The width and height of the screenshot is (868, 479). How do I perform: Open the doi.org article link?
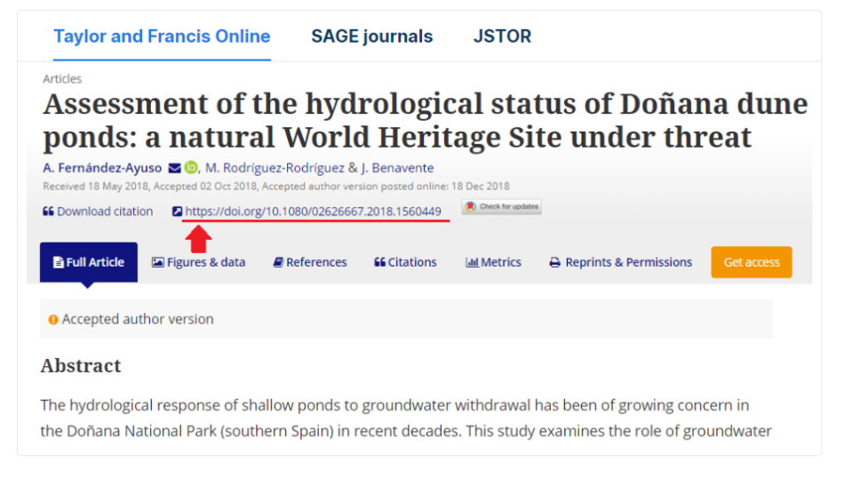coord(314,212)
